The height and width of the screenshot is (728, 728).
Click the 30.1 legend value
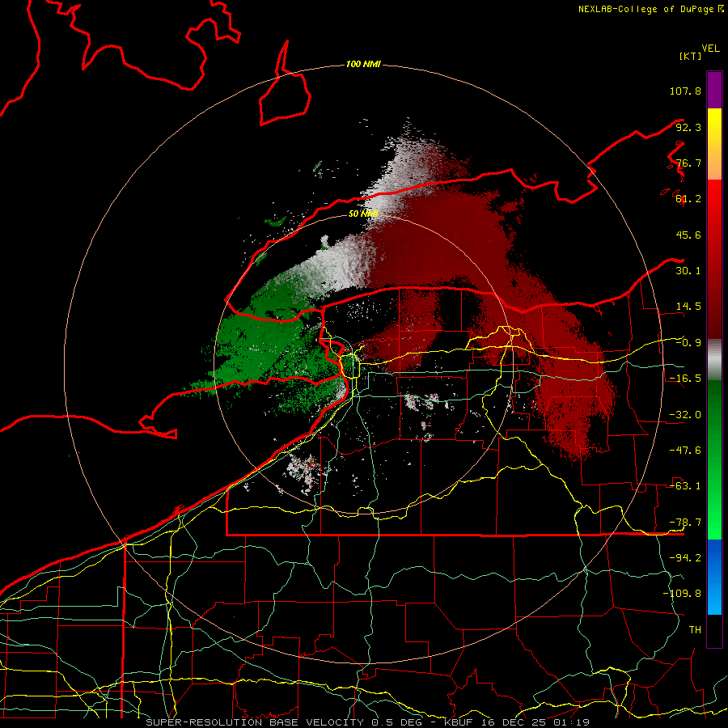[688, 271]
